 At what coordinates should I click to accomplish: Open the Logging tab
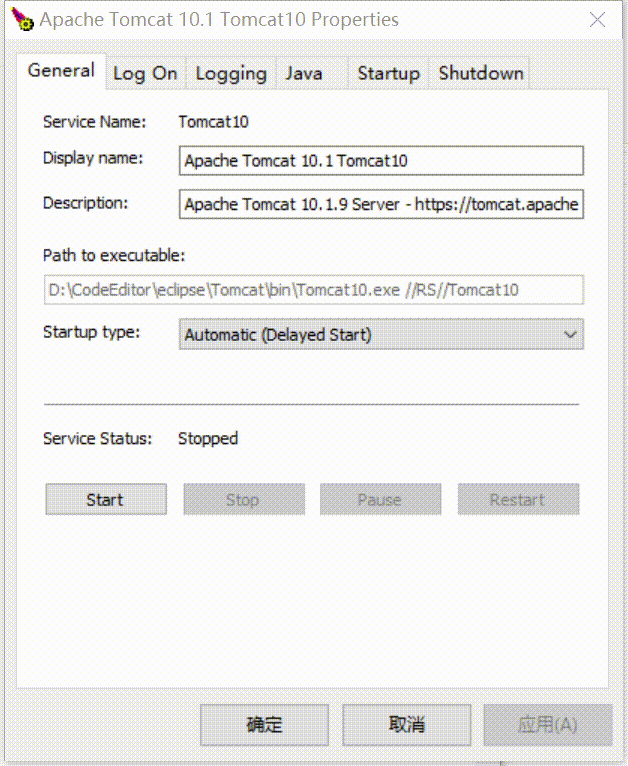231,73
